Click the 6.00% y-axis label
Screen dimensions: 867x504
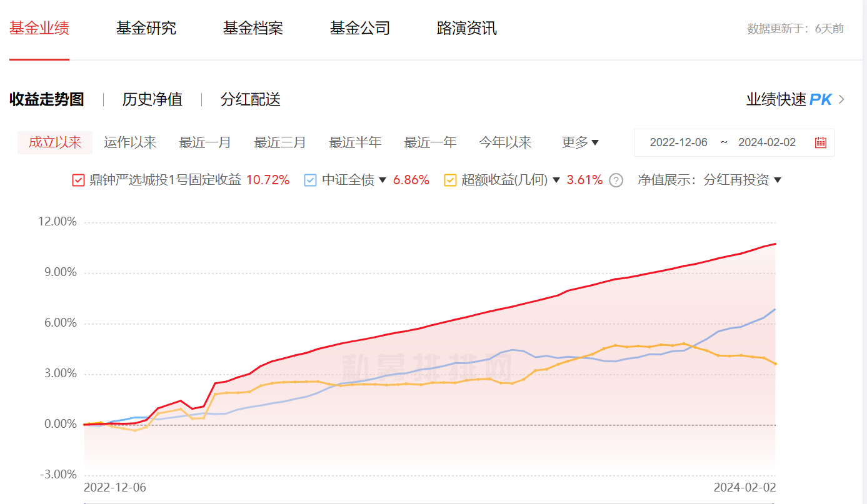coord(61,324)
